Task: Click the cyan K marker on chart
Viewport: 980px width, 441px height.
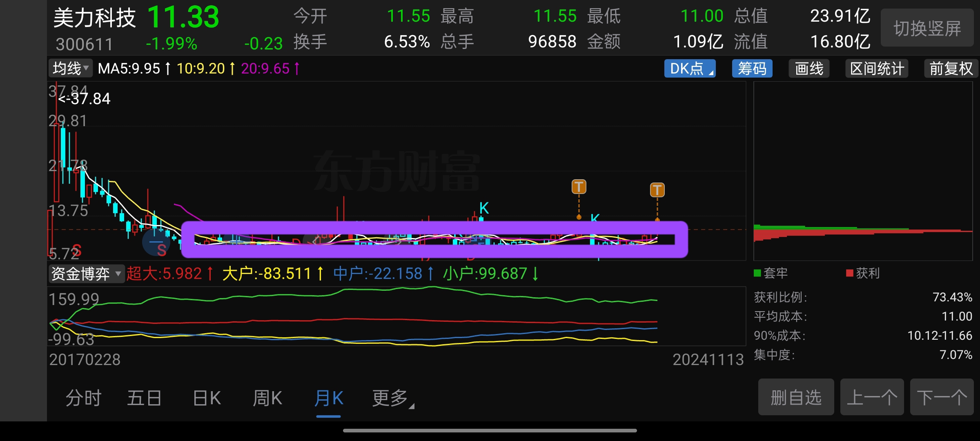Action: pyautogui.click(x=484, y=208)
